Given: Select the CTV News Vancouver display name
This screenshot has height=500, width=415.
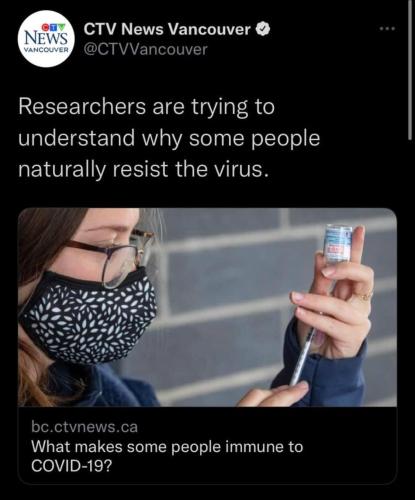Looking at the screenshot, I should pyautogui.click(x=167, y=29).
